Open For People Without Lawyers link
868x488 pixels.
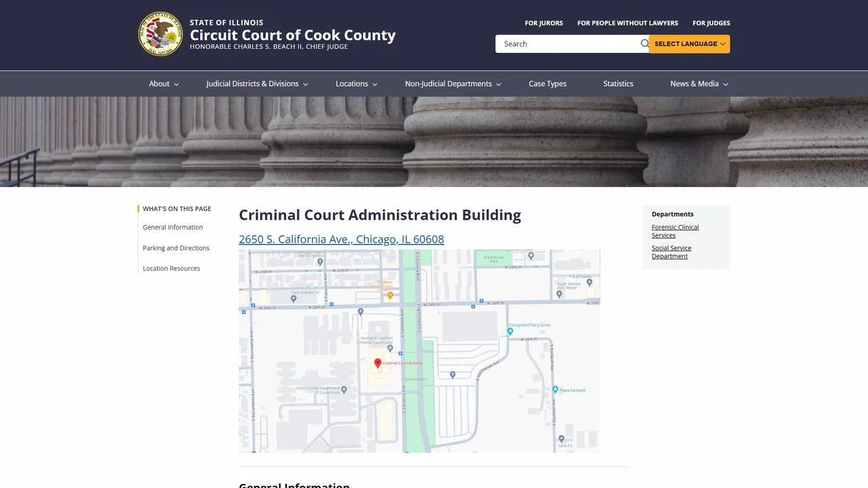[628, 23]
